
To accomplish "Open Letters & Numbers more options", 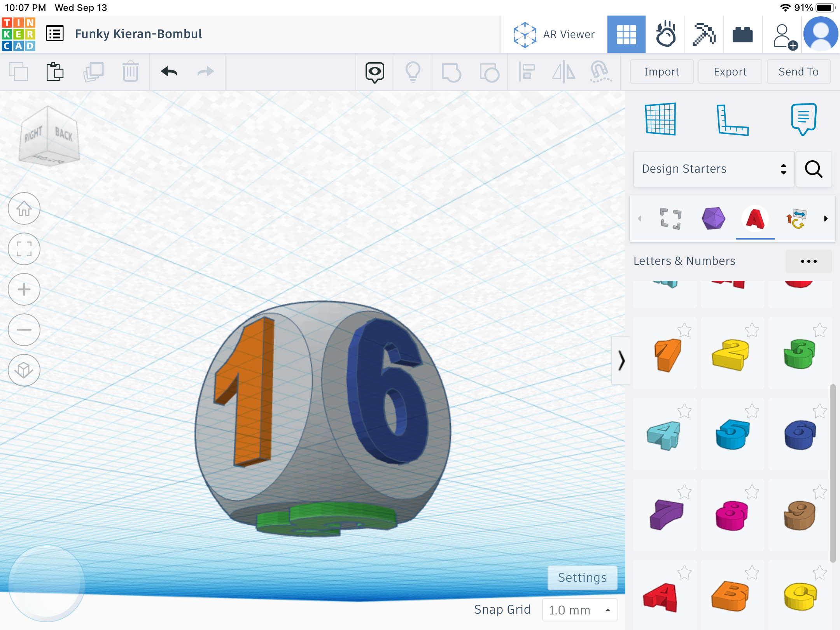I will [809, 261].
